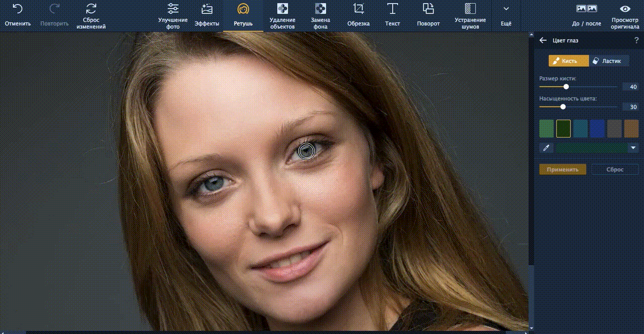Open the Текст tool

(x=392, y=16)
